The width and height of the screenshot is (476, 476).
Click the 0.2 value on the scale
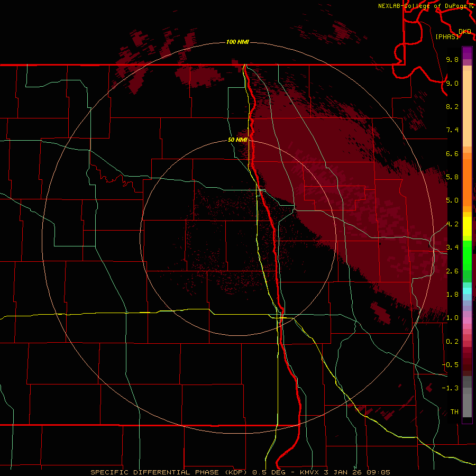452,342
